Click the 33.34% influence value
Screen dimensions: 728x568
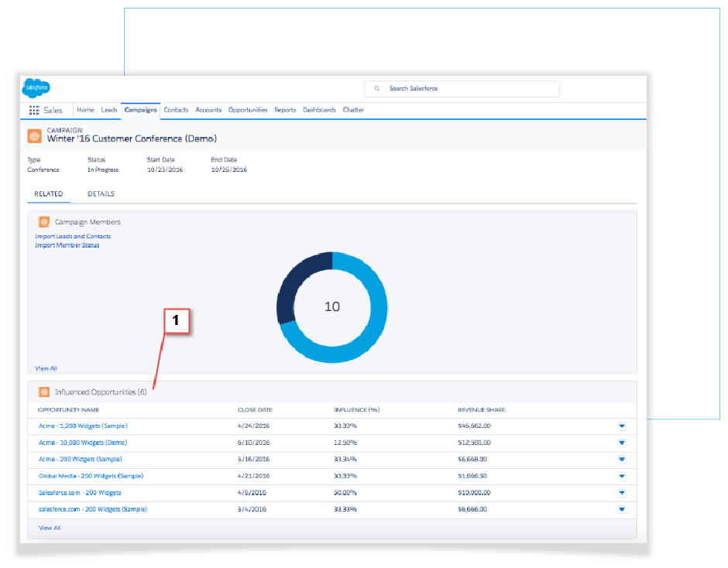coord(345,460)
